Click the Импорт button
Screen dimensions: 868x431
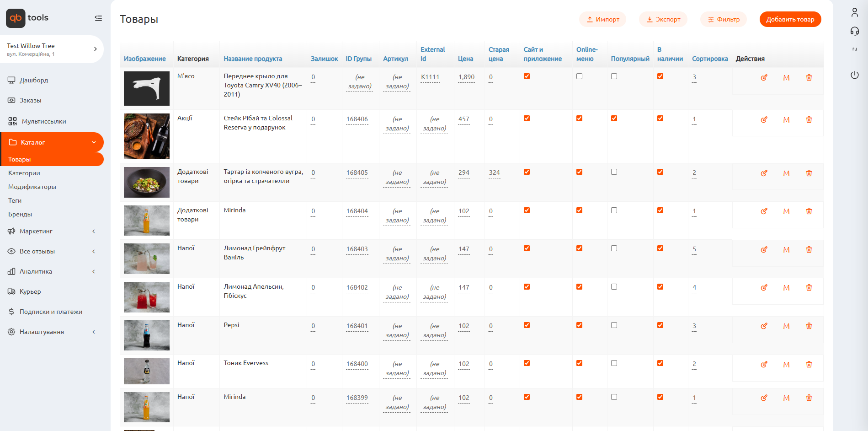pyautogui.click(x=602, y=19)
